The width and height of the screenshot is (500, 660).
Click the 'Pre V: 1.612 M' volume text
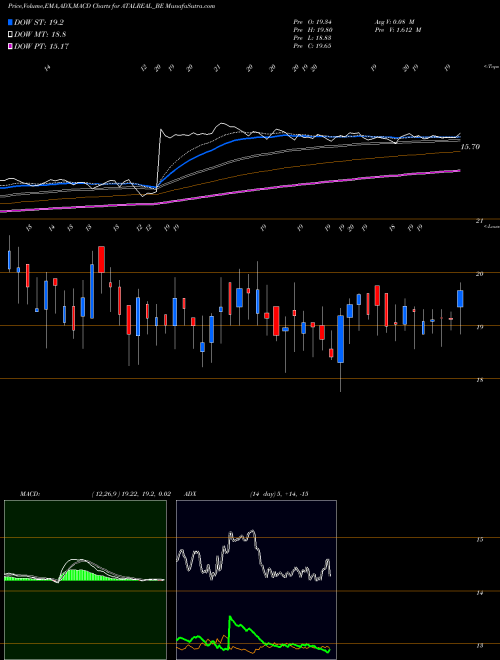[x=398, y=30]
